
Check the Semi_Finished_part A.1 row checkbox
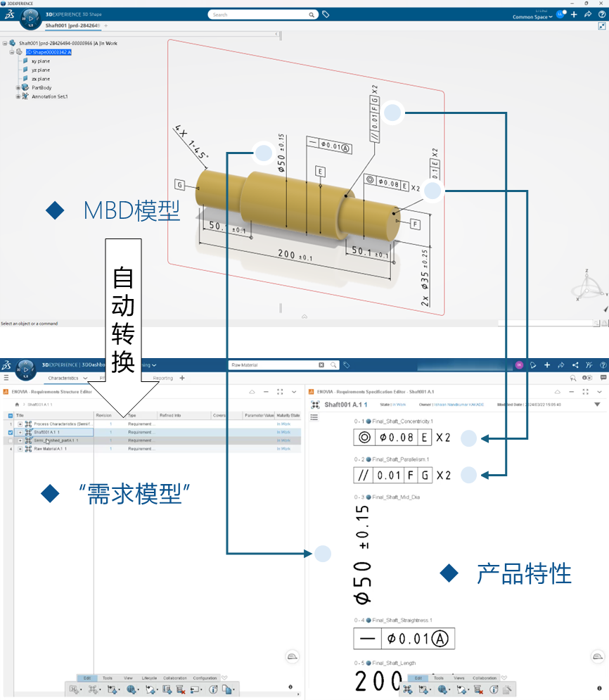(x=11, y=440)
